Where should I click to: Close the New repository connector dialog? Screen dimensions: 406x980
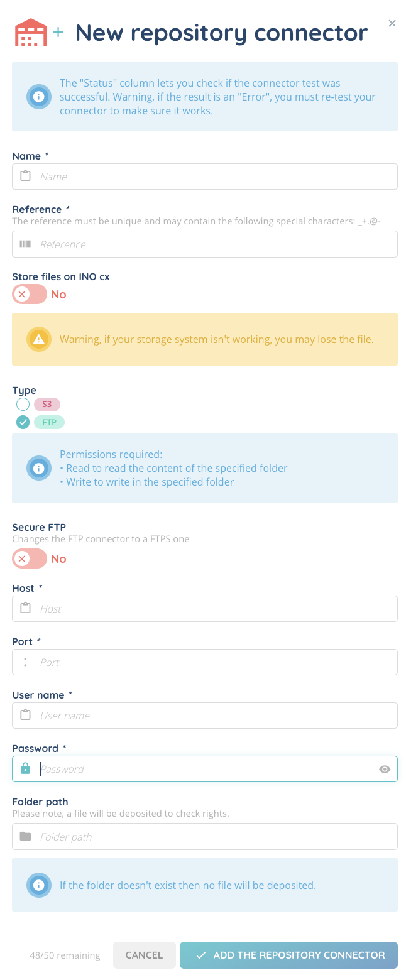pyautogui.click(x=392, y=23)
